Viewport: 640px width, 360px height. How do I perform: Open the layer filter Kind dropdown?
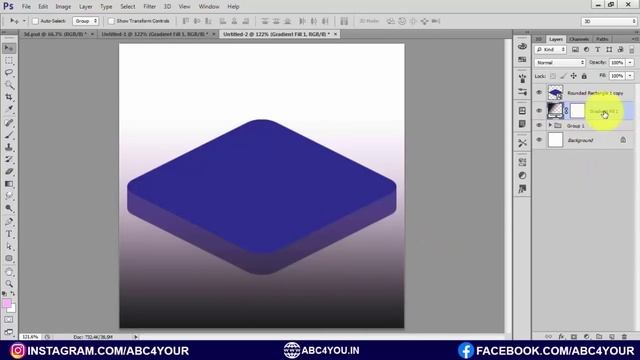click(551, 49)
